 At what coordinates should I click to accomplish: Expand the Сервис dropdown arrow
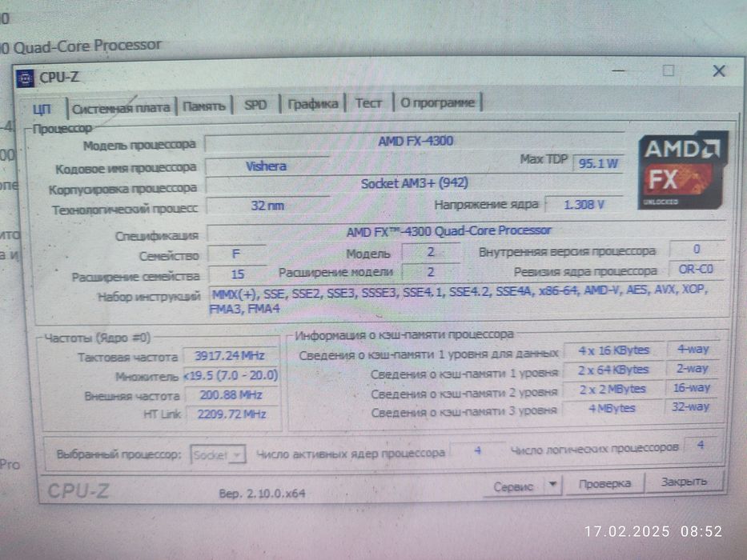[552, 485]
